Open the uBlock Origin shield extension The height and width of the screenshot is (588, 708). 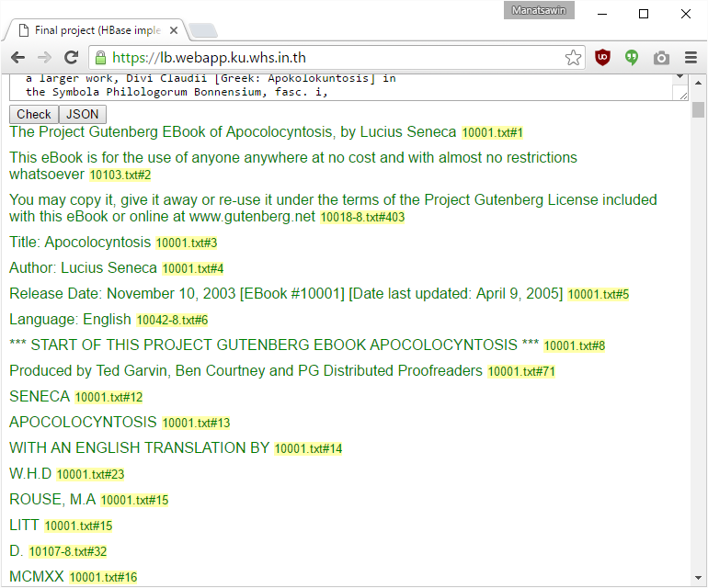point(602,58)
